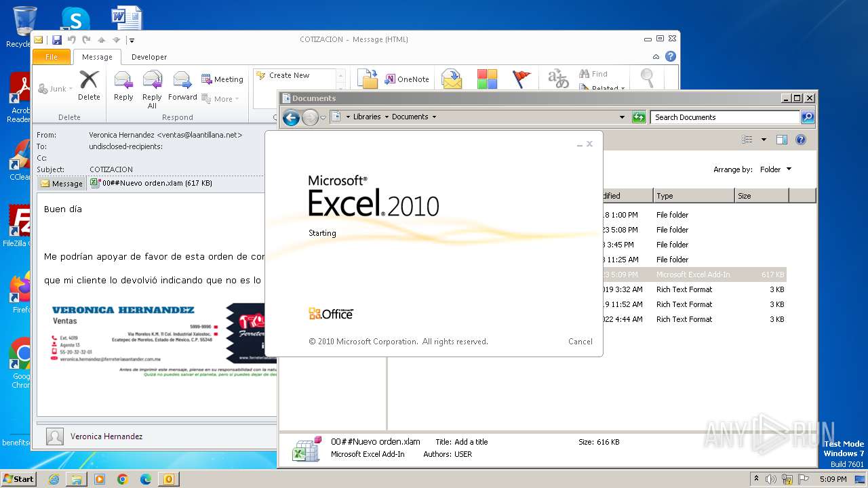The width and height of the screenshot is (868, 488).
Task: Show hidden tray icons arrow
Action: pyautogui.click(x=756, y=479)
